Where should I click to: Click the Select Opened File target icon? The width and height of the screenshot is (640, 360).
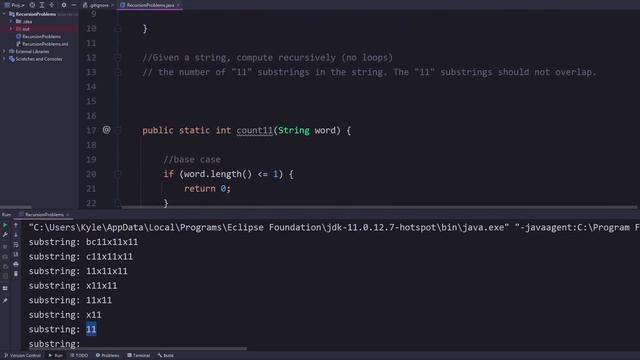[x=32, y=5]
